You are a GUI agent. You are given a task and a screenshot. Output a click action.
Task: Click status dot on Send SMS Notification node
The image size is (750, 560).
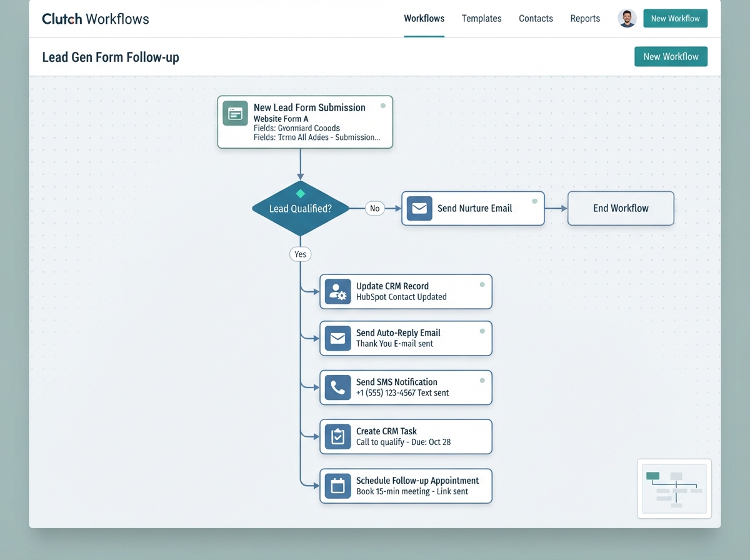point(482,380)
